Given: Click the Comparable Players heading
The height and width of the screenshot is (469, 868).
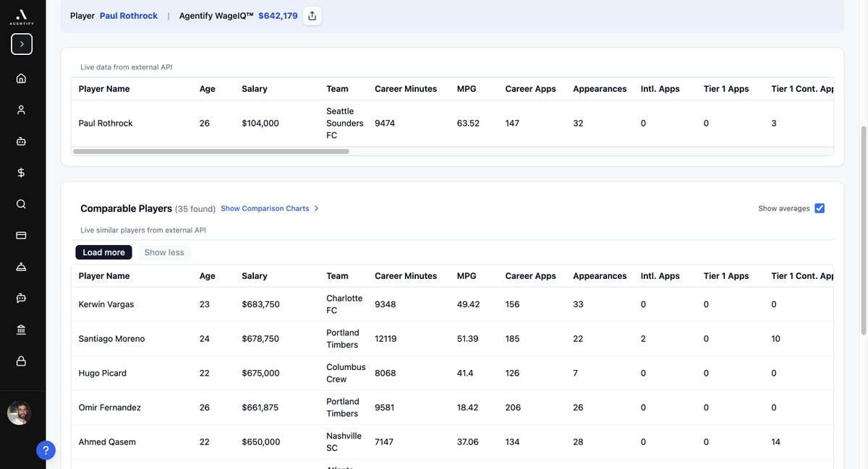Looking at the screenshot, I should click(126, 208).
